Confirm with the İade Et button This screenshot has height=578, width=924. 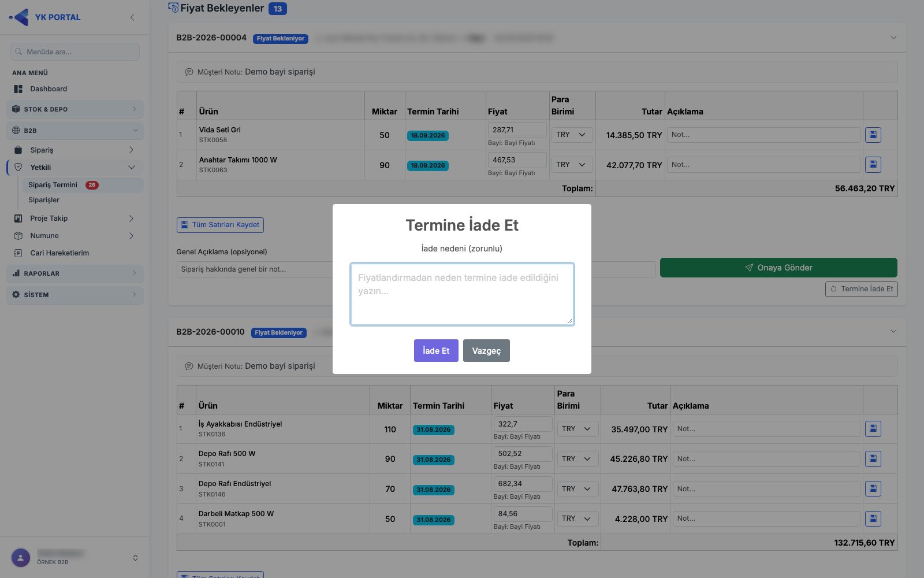click(x=436, y=351)
